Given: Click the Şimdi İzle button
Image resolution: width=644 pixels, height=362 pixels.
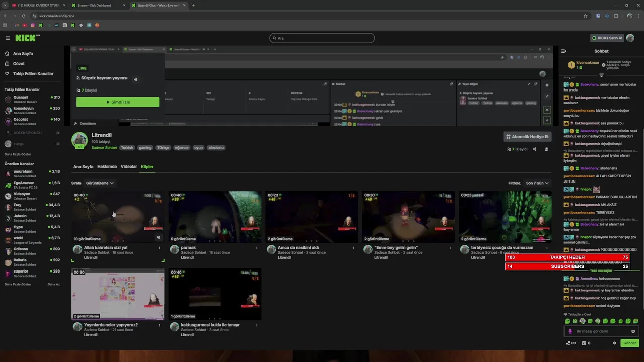Looking at the screenshot, I should (118, 102).
